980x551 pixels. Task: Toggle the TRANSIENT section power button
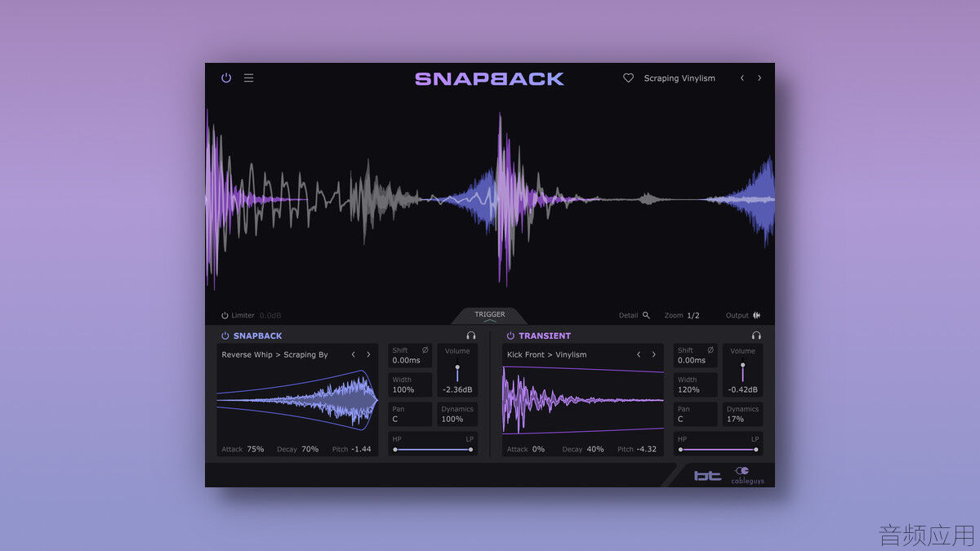coord(510,335)
